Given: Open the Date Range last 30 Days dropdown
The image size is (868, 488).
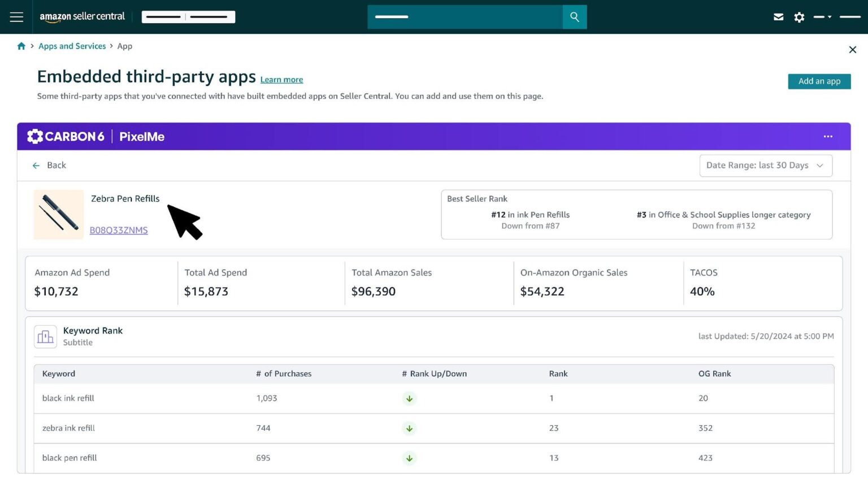Looking at the screenshot, I should click(x=766, y=165).
